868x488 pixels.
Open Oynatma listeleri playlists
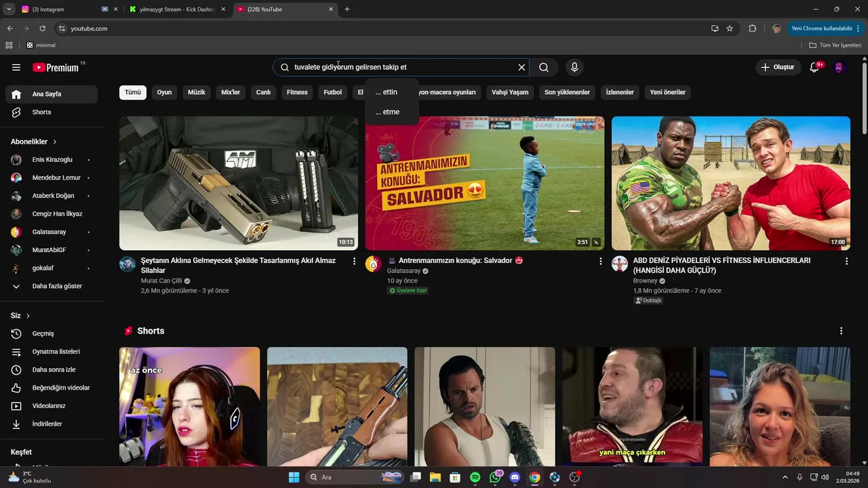click(x=52, y=352)
